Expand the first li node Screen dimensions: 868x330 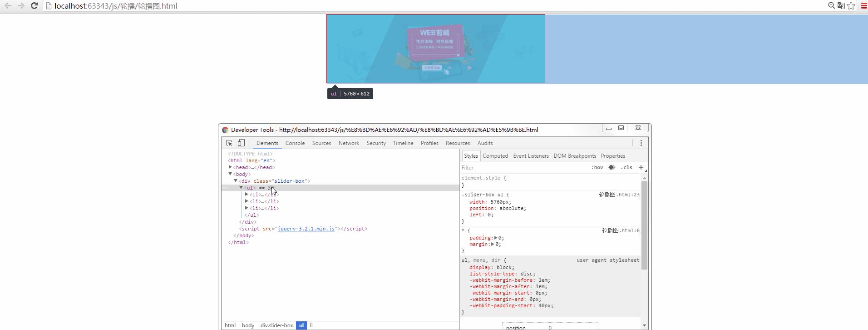[x=247, y=195]
